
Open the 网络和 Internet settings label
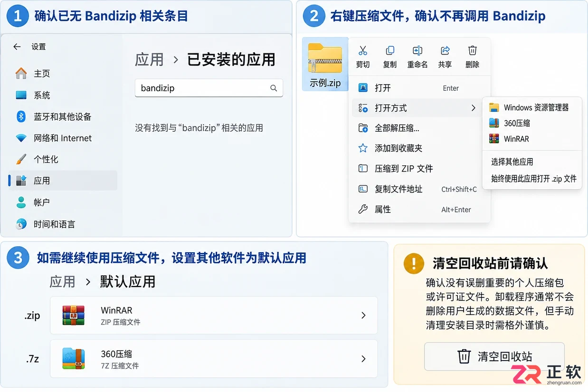pos(63,138)
